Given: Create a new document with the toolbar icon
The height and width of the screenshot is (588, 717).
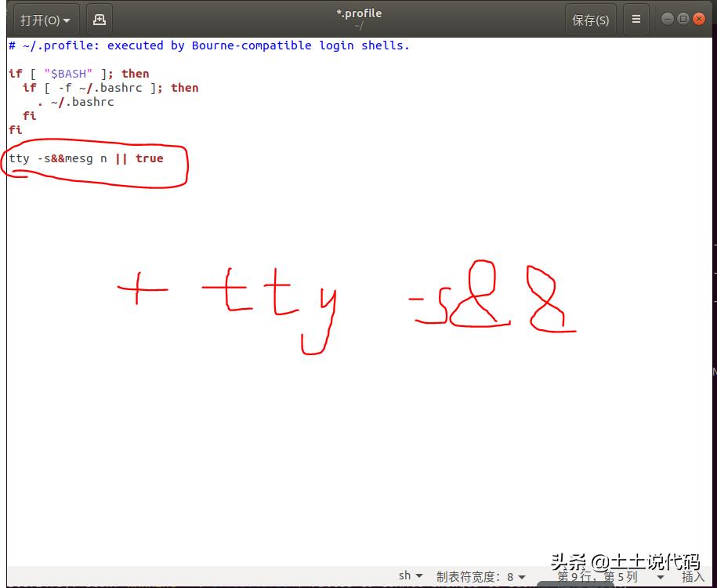Looking at the screenshot, I should (99, 20).
